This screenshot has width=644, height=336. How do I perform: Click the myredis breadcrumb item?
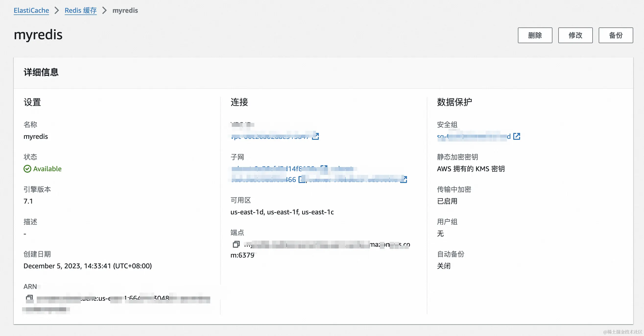pyautogui.click(x=125, y=11)
